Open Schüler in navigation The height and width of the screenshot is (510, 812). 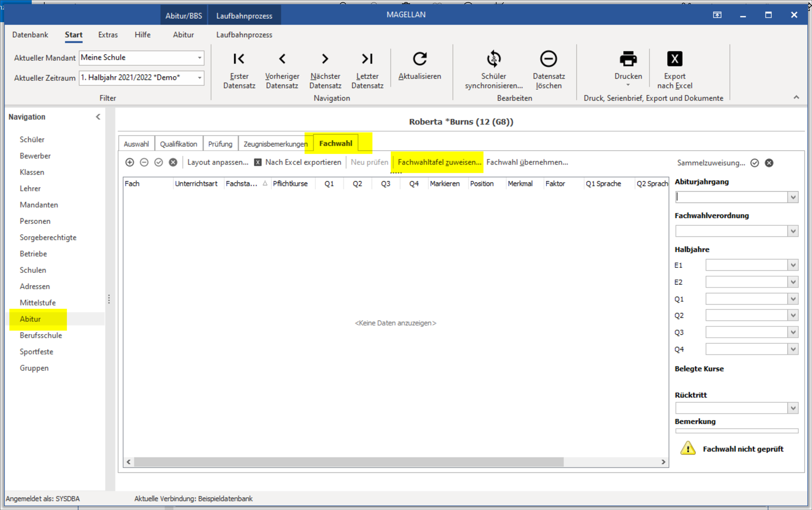pyautogui.click(x=32, y=139)
